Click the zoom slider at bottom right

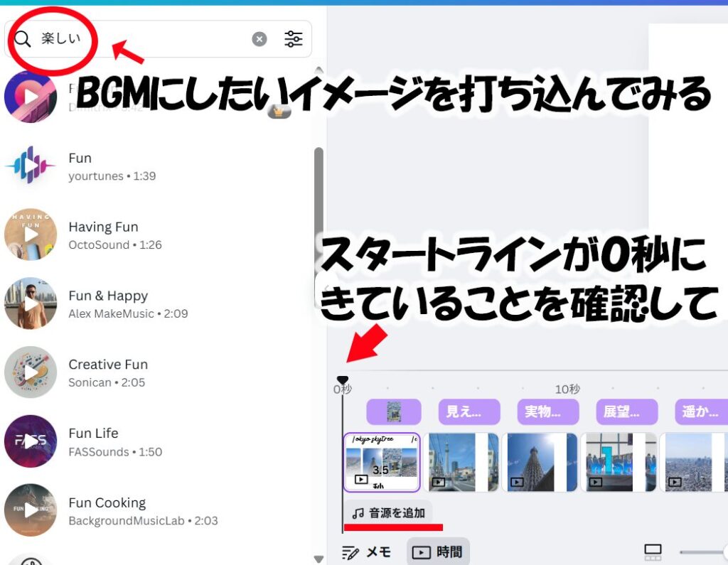point(703,552)
